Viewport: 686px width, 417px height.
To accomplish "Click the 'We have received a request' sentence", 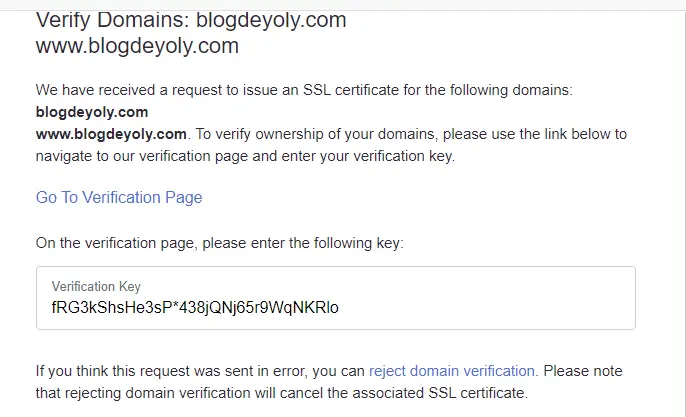I will pyautogui.click(x=304, y=90).
